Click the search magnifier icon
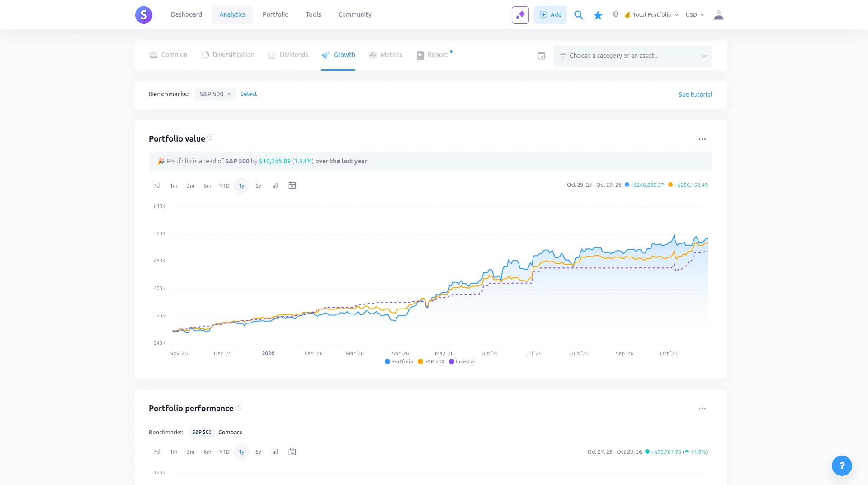 point(579,15)
